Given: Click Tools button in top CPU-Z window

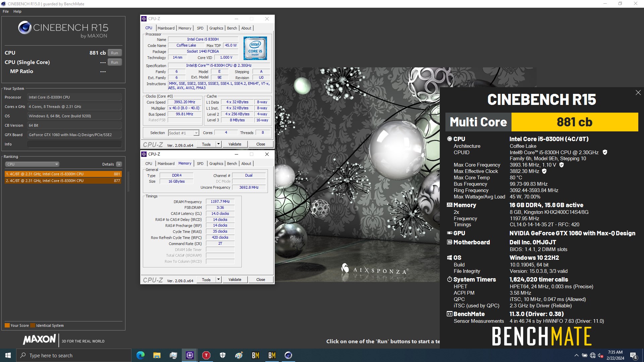Looking at the screenshot, I should tap(206, 144).
